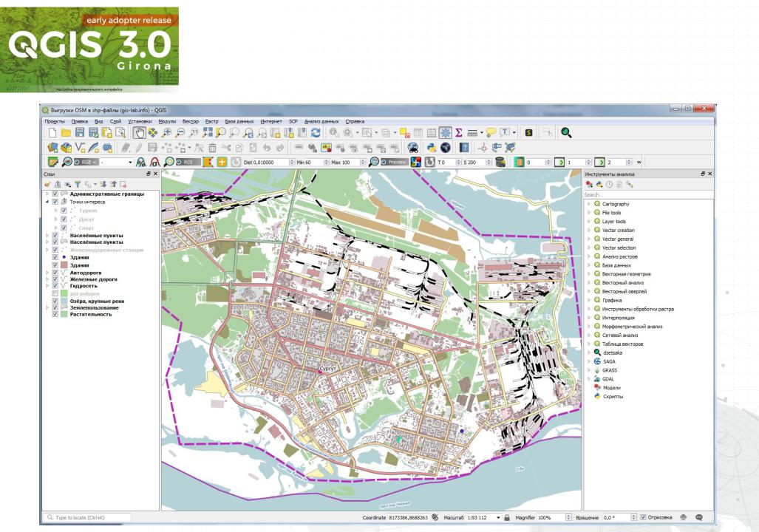Uncheck the Растительность layer visibility

coord(55,315)
